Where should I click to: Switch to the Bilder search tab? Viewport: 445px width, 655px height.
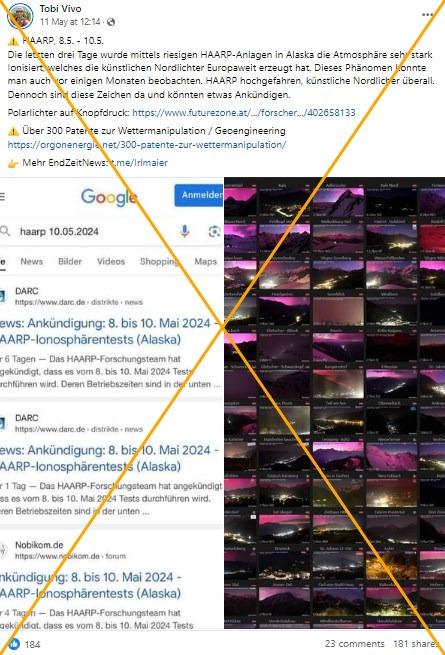coord(70,261)
